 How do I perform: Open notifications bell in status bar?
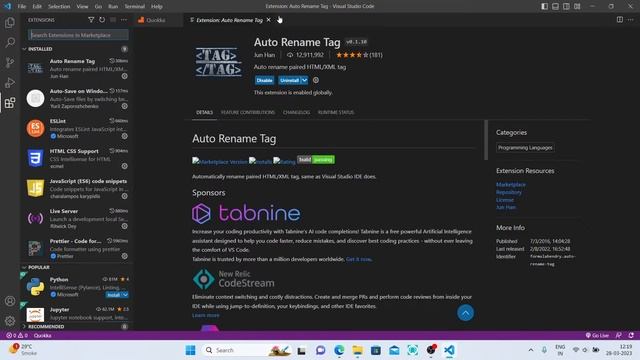[x=631, y=336]
